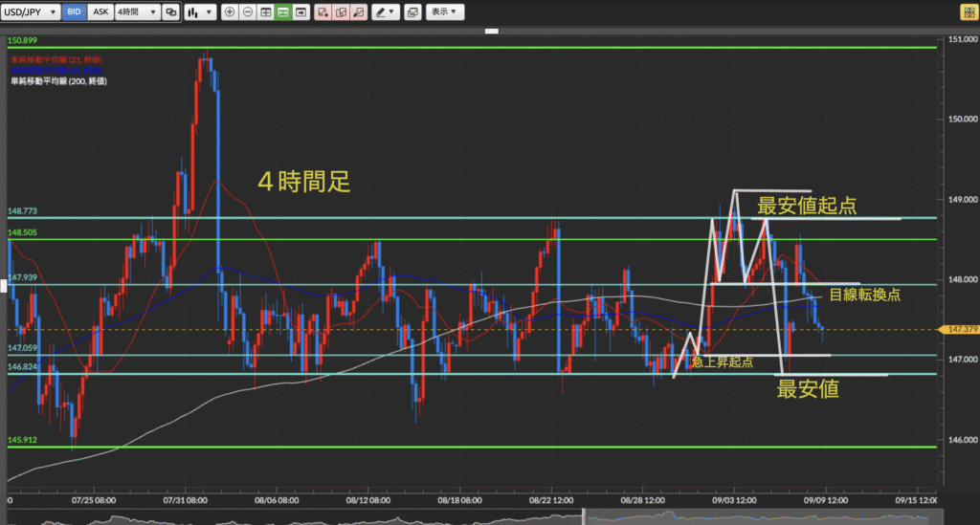Click the remove indicator pink icon

tap(359, 11)
